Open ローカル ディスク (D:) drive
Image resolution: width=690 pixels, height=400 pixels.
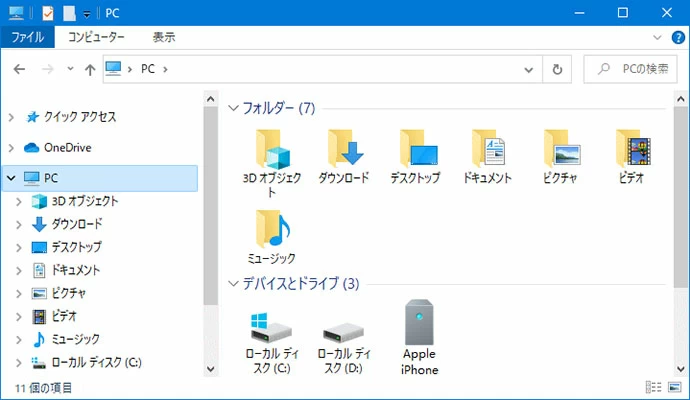[344, 328]
